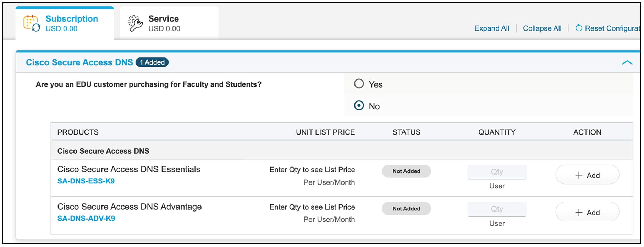Click Advantage 'Enter Qty to see List Price'
The width and height of the screenshot is (644, 247).
click(x=312, y=207)
